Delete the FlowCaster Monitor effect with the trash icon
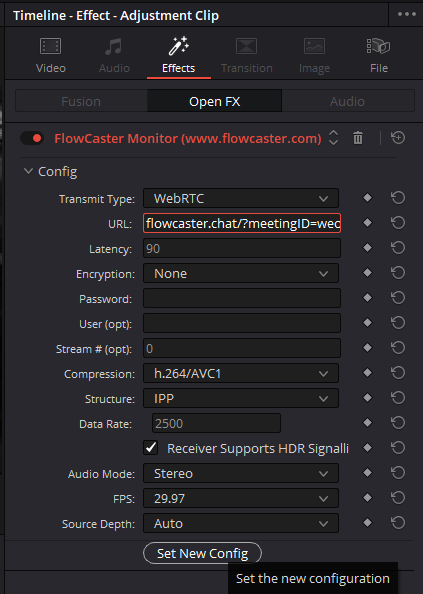Image resolution: width=423 pixels, height=594 pixels. pyautogui.click(x=358, y=138)
